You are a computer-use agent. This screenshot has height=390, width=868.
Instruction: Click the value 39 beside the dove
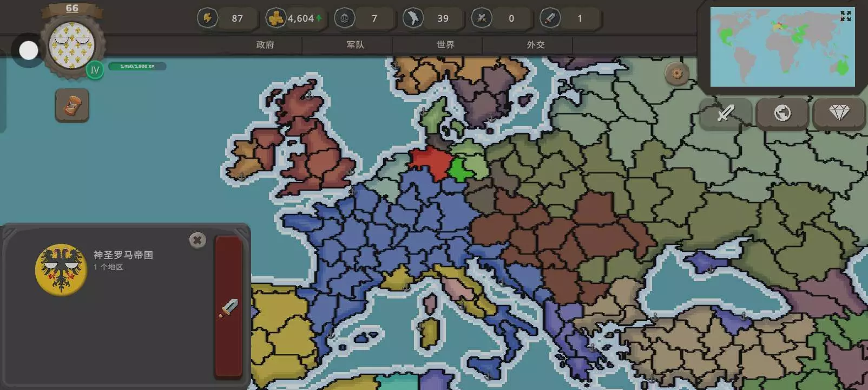pyautogui.click(x=443, y=18)
